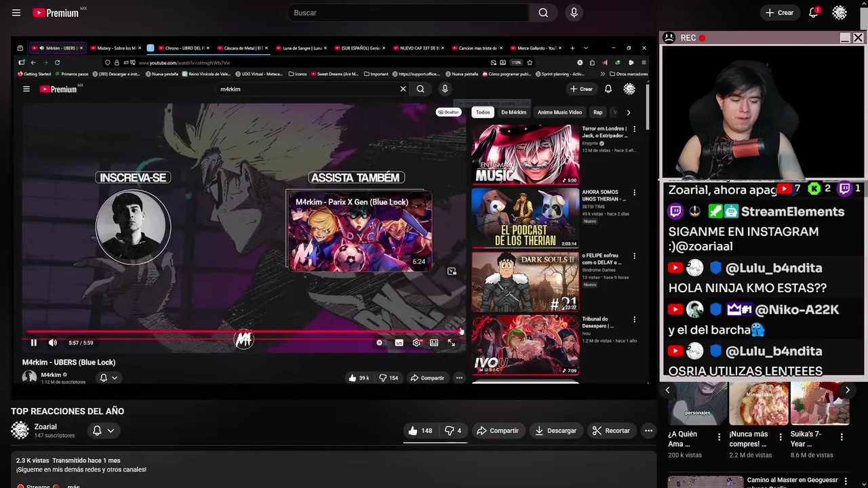Viewport: 868px width, 488px height.
Task: Click INSCREVA-SE channel avatar end card
Action: [133, 226]
